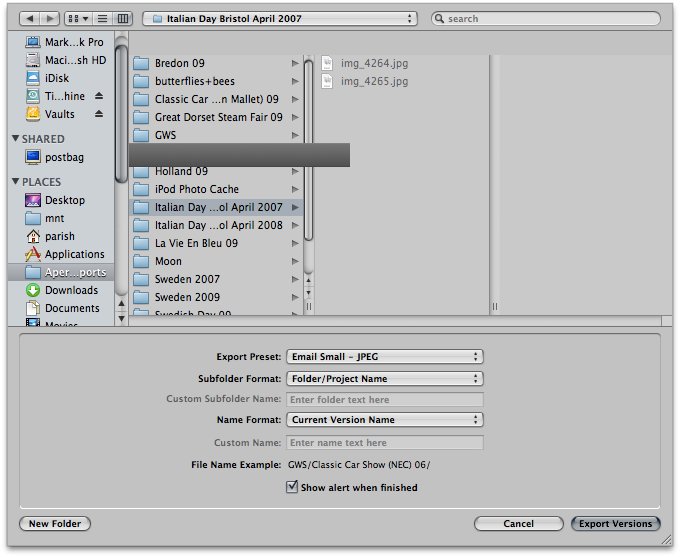Select Italian Day ...ol April 2008 folder
Image resolution: width=680 pixels, height=557 pixels.
(216, 225)
